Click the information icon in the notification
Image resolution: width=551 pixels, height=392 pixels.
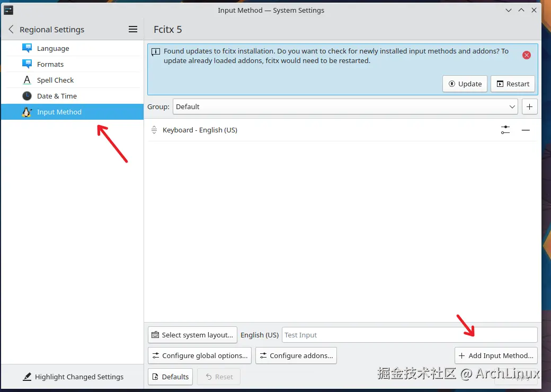click(x=156, y=52)
